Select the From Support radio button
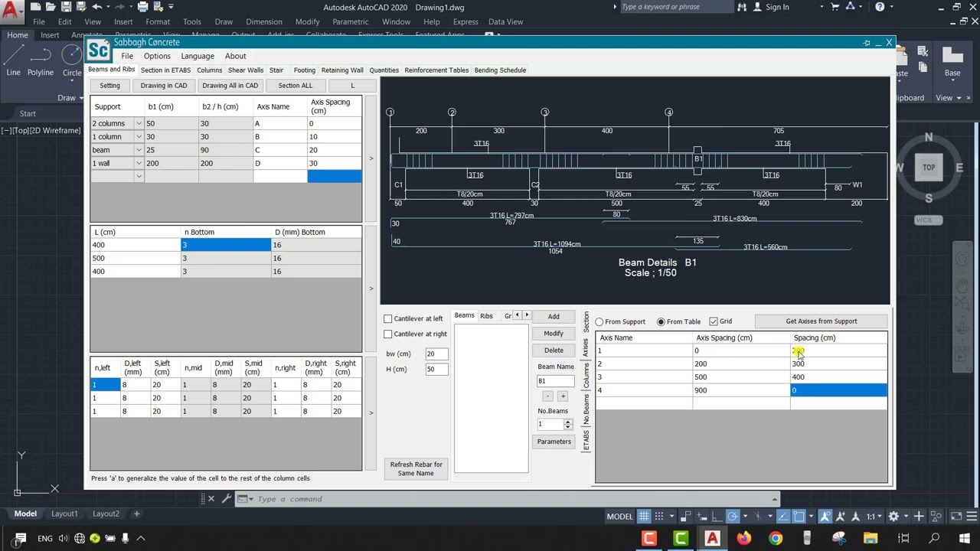Screen dimensions: 980x551 click(x=599, y=321)
